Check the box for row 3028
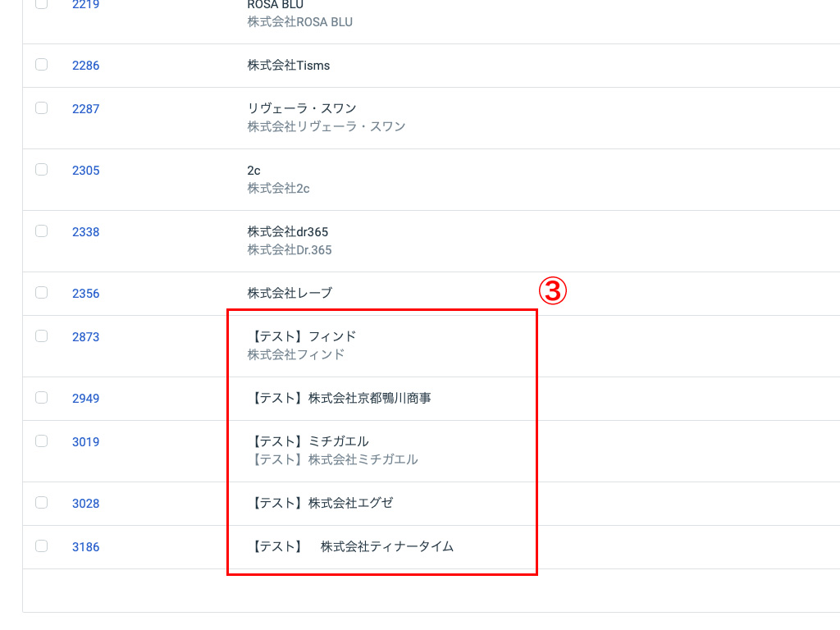The image size is (840, 630). (41, 503)
